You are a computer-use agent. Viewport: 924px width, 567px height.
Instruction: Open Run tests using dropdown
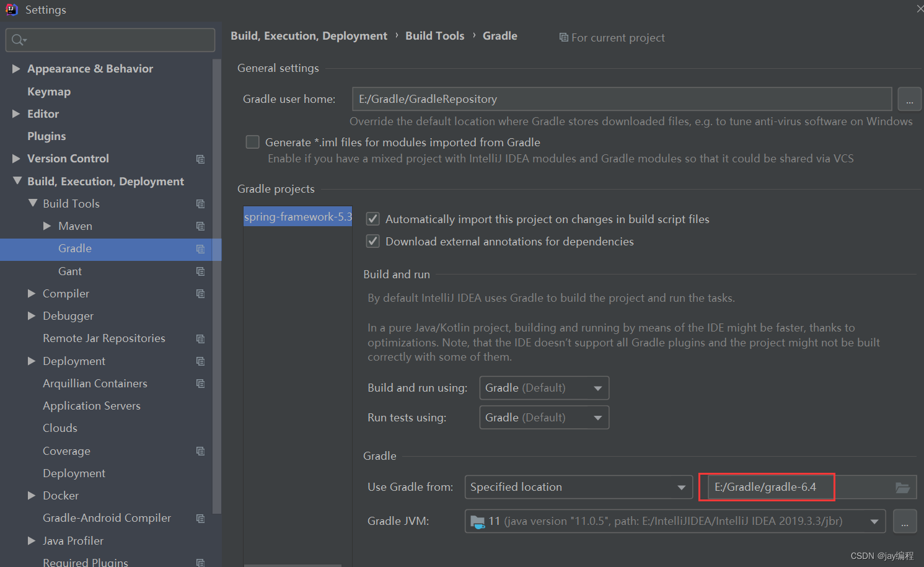pyautogui.click(x=544, y=418)
